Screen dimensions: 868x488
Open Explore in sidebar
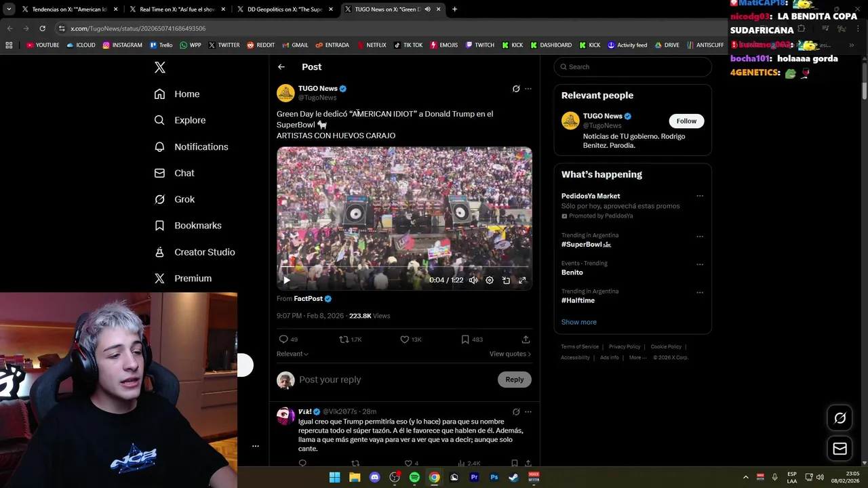[x=180, y=120]
